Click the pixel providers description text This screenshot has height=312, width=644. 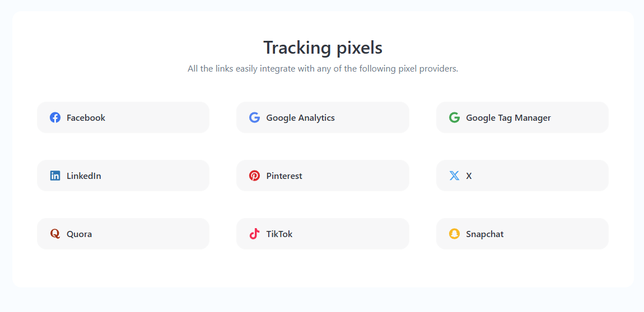coord(323,69)
